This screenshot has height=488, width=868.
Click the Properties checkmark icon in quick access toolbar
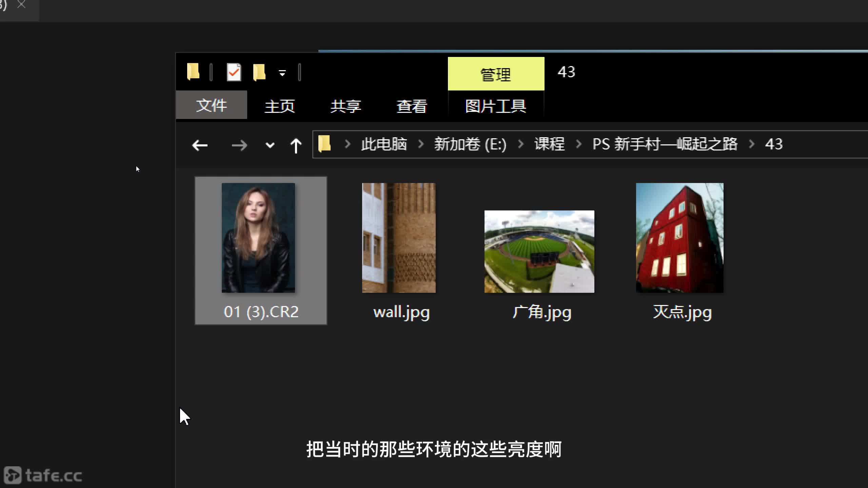pyautogui.click(x=234, y=72)
